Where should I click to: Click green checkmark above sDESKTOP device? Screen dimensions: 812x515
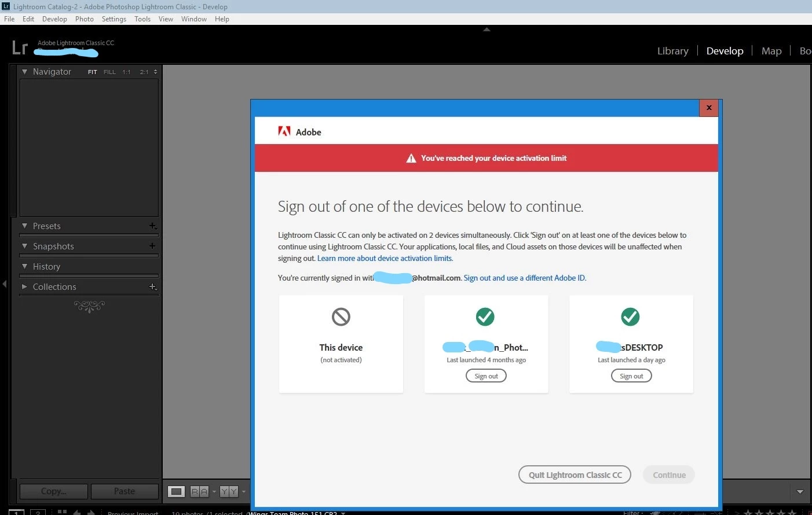tap(630, 317)
